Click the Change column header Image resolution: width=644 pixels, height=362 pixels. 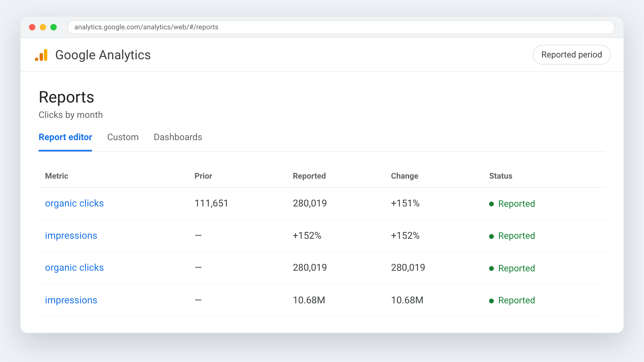(x=404, y=176)
